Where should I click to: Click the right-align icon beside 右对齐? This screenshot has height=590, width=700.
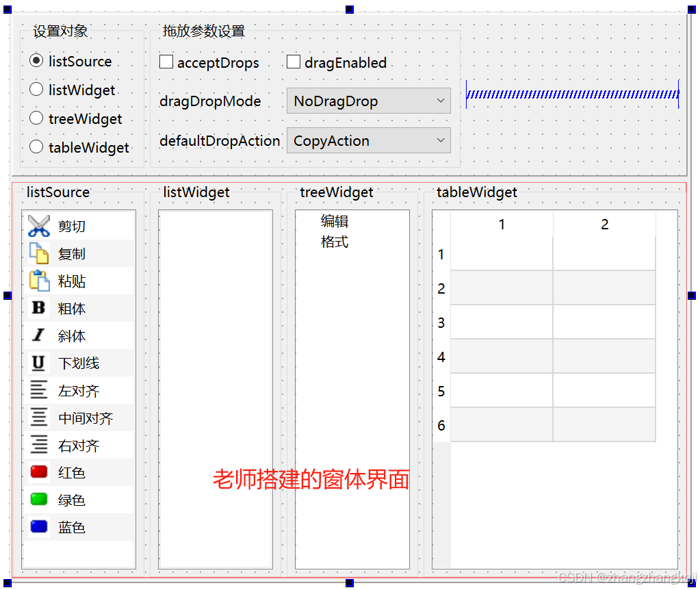pos(39,445)
